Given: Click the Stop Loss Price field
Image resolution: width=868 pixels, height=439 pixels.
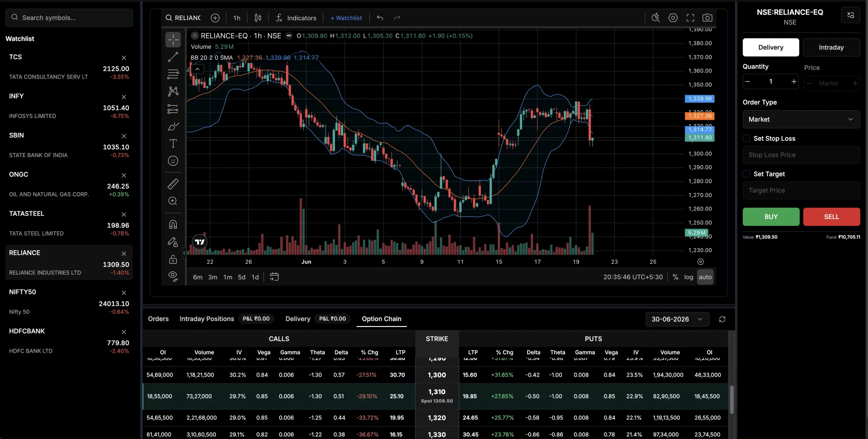Looking at the screenshot, I should coord(801,155).
